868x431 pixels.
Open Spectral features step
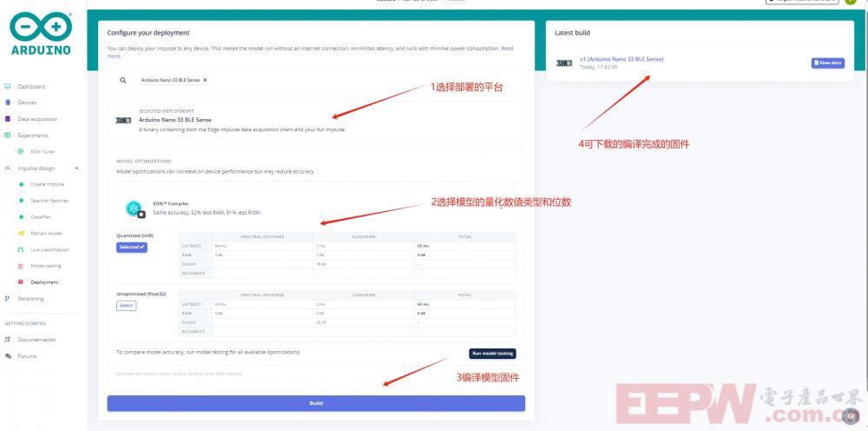point(49,201)
